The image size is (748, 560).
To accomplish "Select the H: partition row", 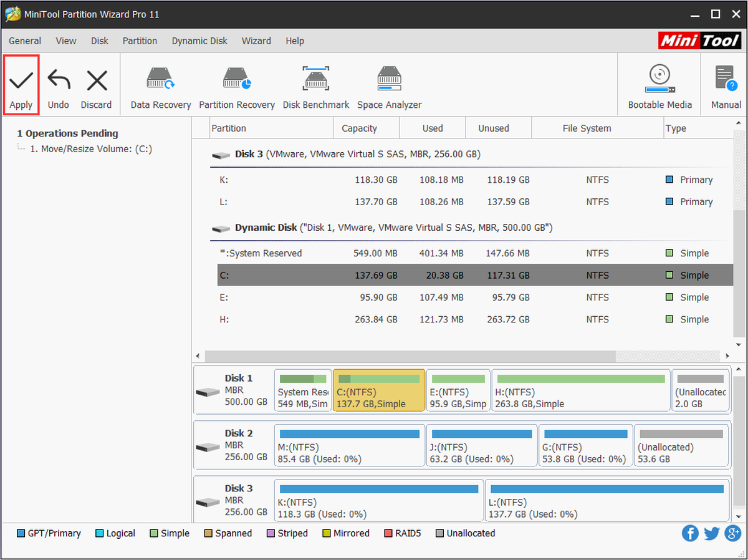I will coord(475,319).
